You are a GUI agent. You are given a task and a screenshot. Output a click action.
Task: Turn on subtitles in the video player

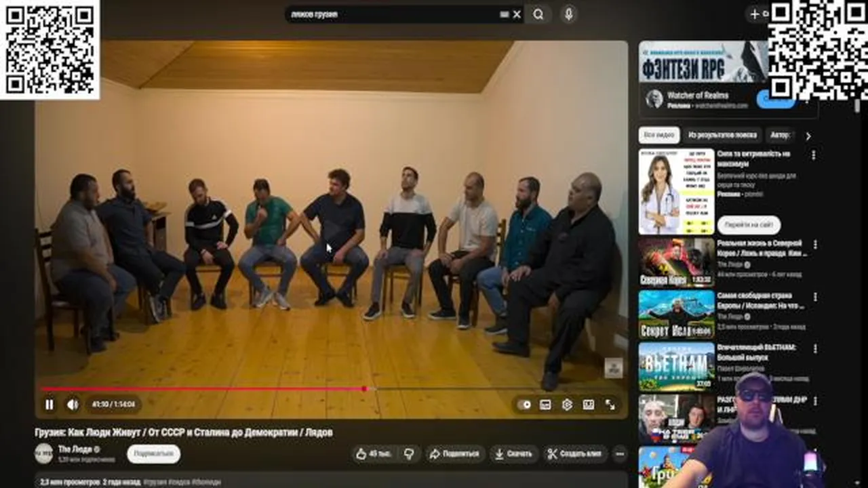click(x=545, y=405)
